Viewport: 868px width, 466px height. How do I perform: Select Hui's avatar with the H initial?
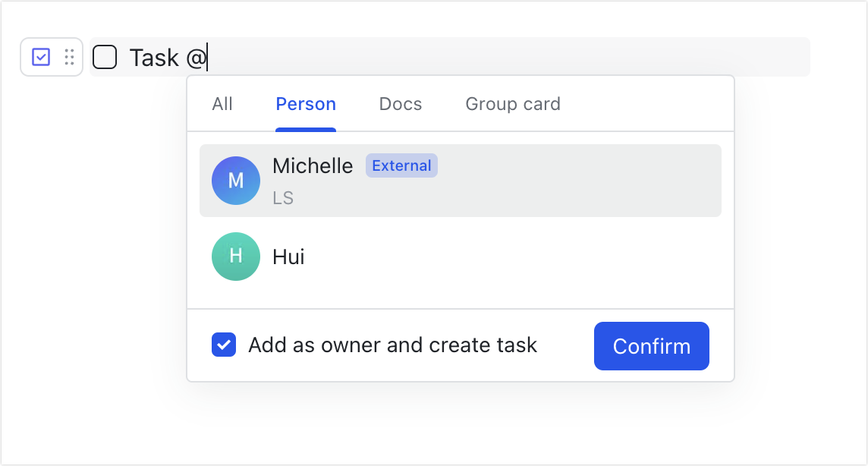tap(235, 257)
